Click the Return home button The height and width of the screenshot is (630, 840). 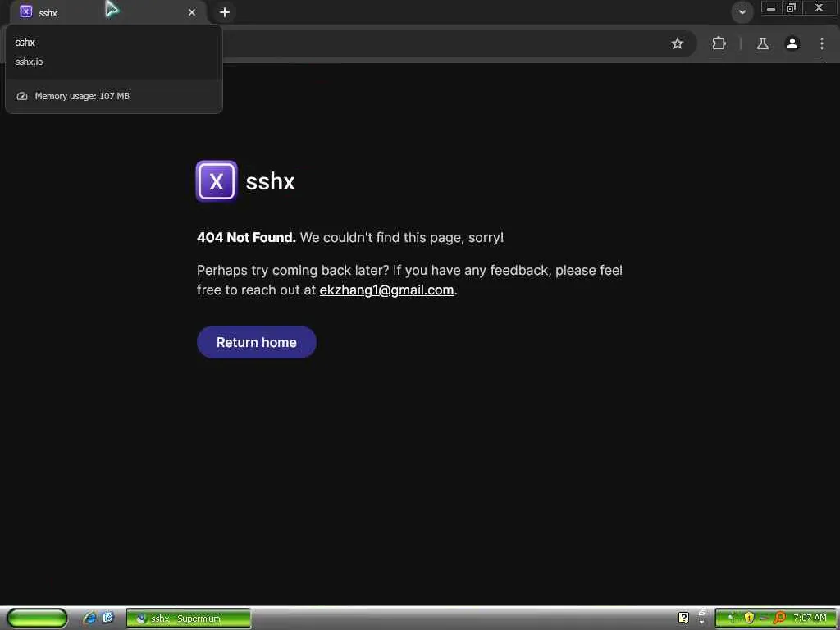[x=257, y=342]
